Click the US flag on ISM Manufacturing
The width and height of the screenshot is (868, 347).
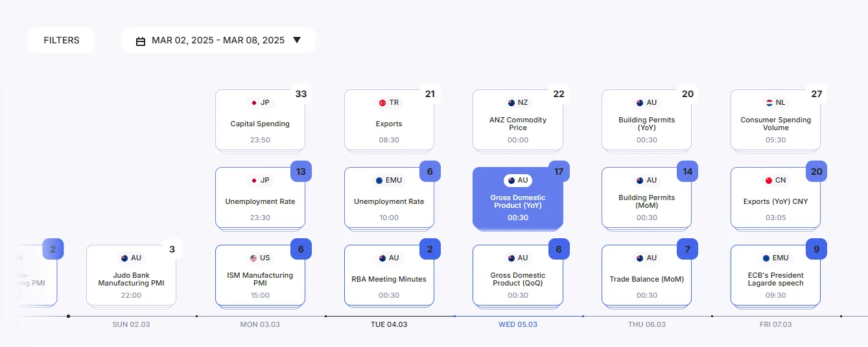pyautogui.click(x=253, y=258)
